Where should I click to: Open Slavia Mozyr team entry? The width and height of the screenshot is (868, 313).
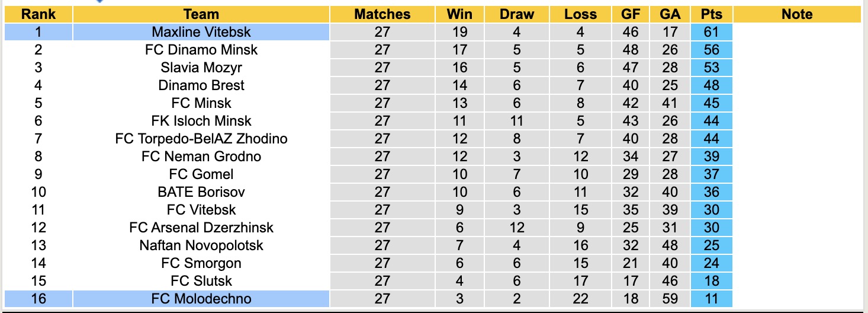point(201,68)
